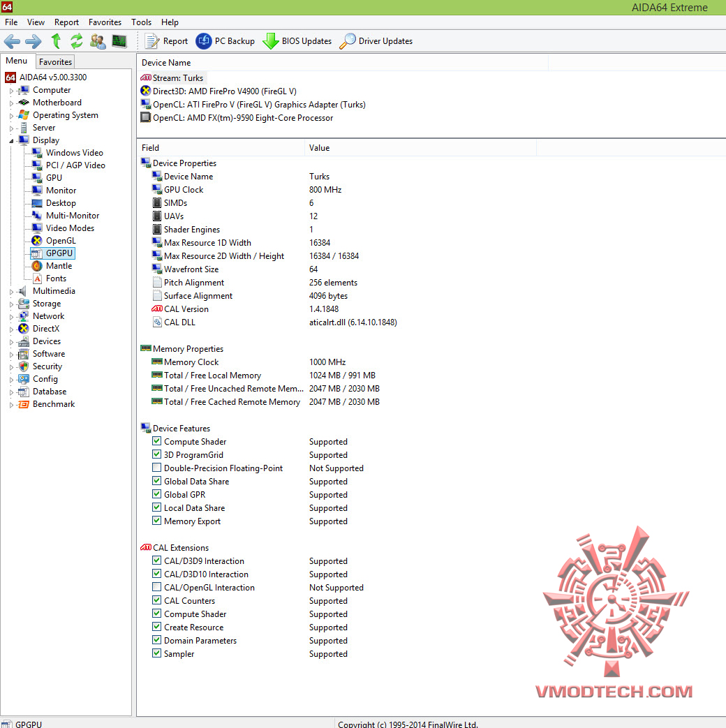The width and height of the screenshot is (726, 728).
Task: Open the View menu
Action: tap(36, 22)
